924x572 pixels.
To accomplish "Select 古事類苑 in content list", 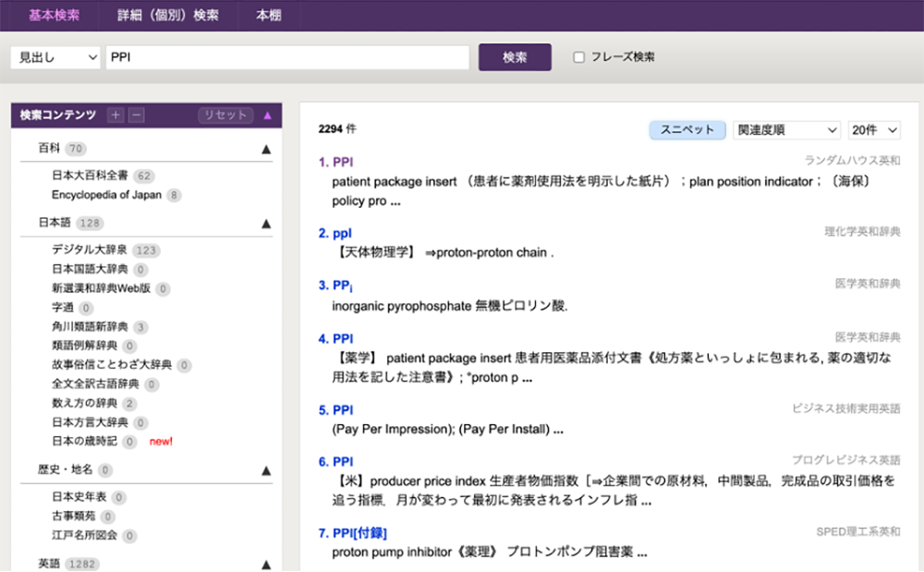I will (73, 516).
